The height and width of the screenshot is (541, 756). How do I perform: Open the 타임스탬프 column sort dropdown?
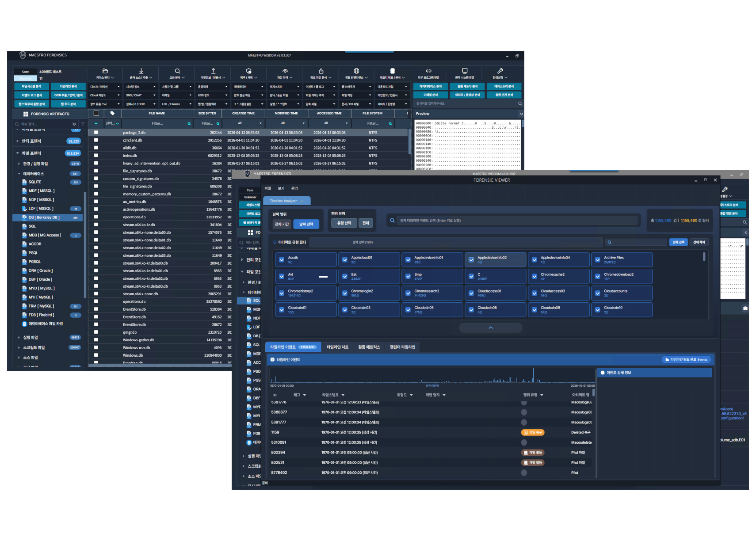[x=343, y=395]
